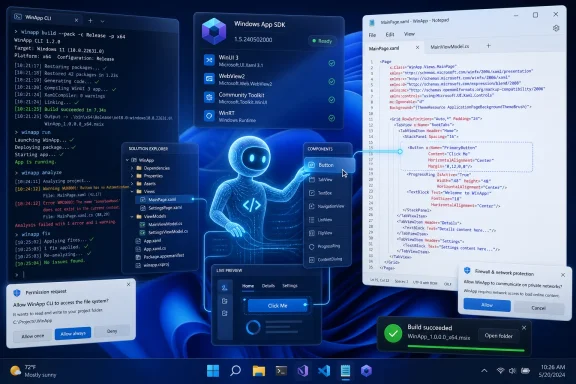Add a new tab in Notepad
The image size is (576, 384).
[x=489, y=46]
